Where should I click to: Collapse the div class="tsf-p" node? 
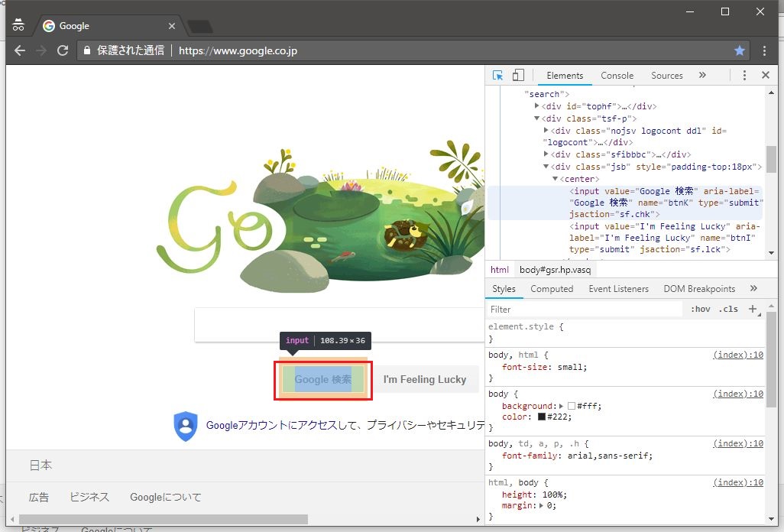click(x=536, y=118)
